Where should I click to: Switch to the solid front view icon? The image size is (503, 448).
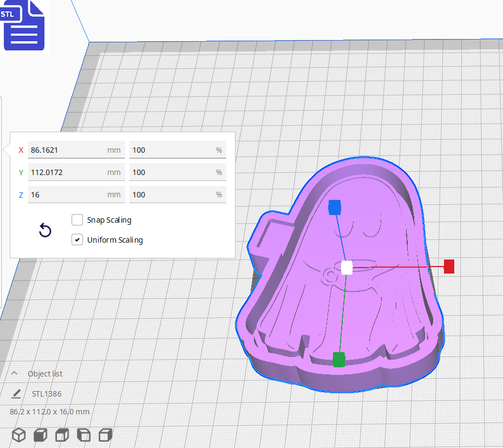pos(40,434)
